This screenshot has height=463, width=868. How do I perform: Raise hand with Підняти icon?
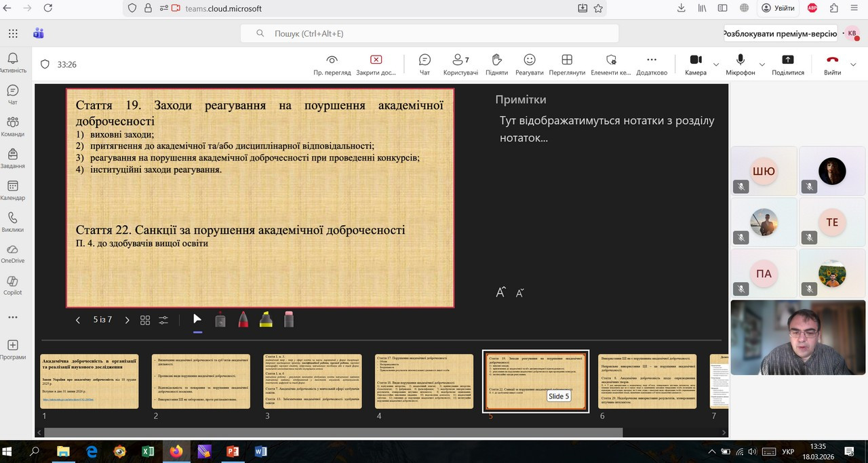496,64
